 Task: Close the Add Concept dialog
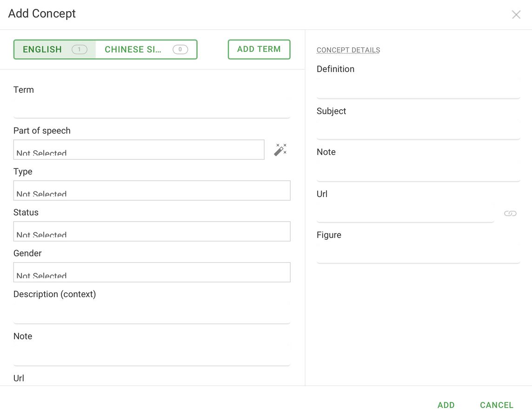516,15
